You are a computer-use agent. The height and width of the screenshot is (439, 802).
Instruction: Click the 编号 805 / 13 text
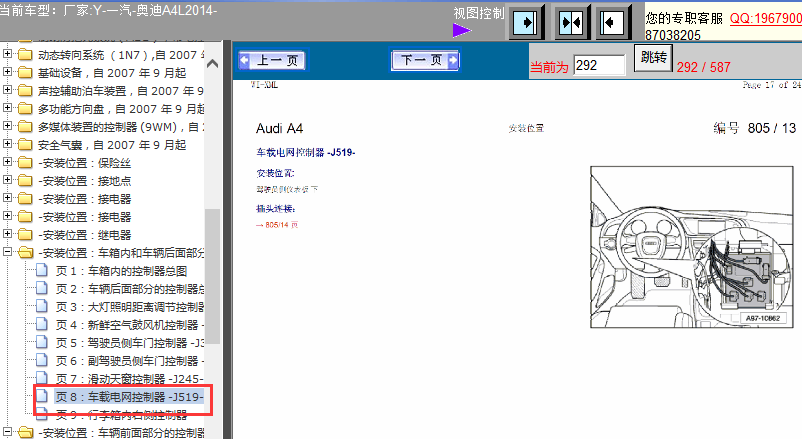(x=755, y=128)
